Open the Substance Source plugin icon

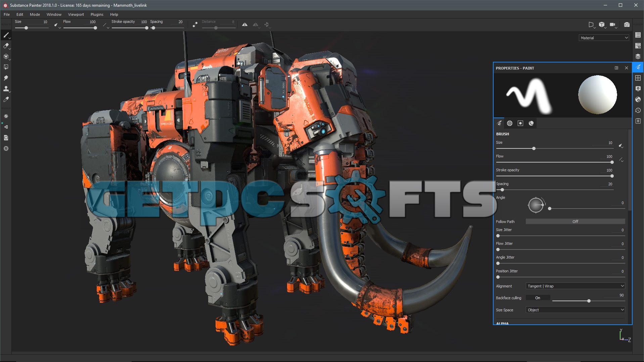pos(6,116)
